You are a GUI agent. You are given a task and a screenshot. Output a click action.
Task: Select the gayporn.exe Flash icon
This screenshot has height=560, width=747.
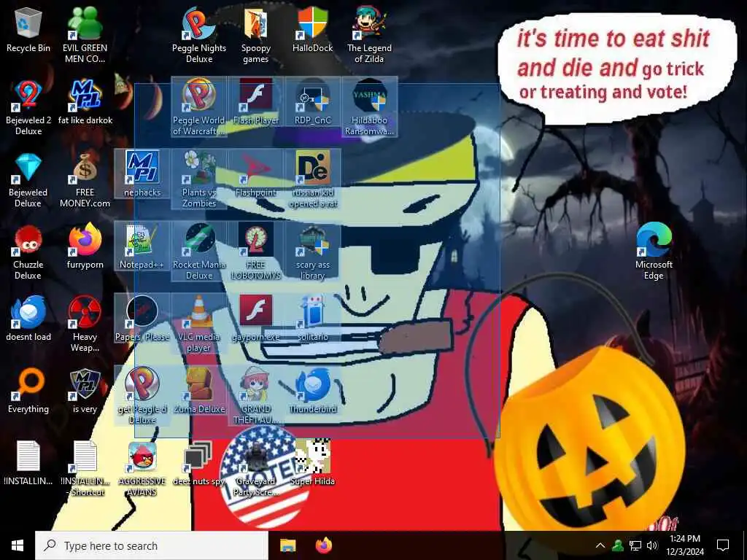[x=256, y=319]
